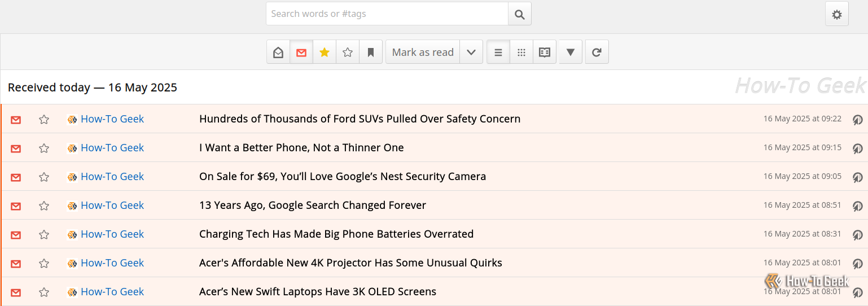
Task: Switch to normal list view
Action: point(498,53)
